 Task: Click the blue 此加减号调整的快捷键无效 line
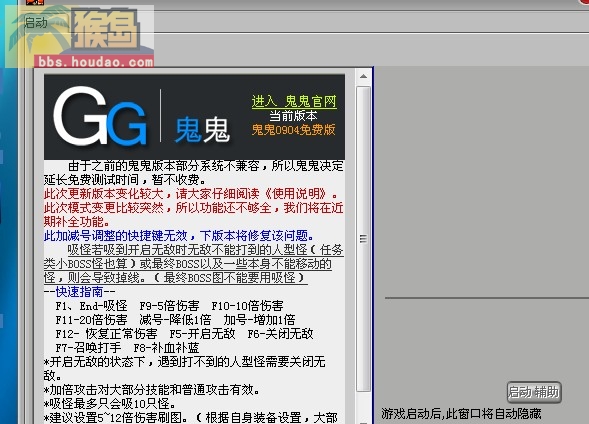tap(179, 236)
